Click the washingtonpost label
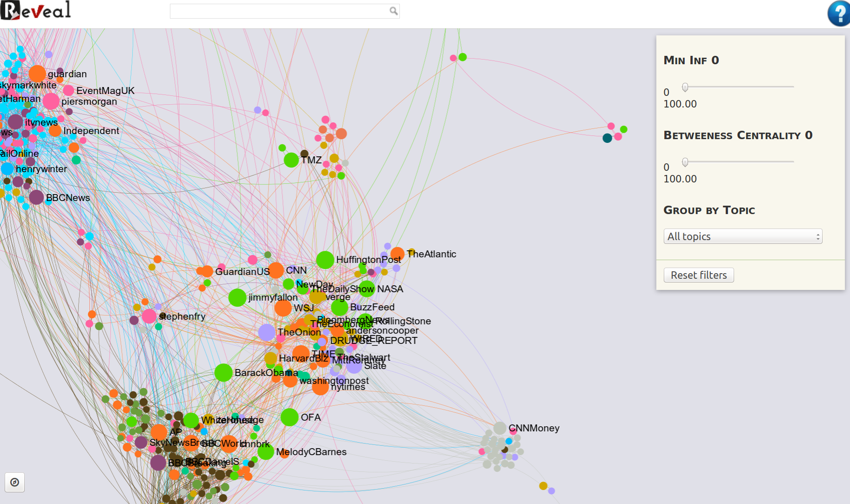The width and height of the screenshot is (850, 504). pos(334,381)
